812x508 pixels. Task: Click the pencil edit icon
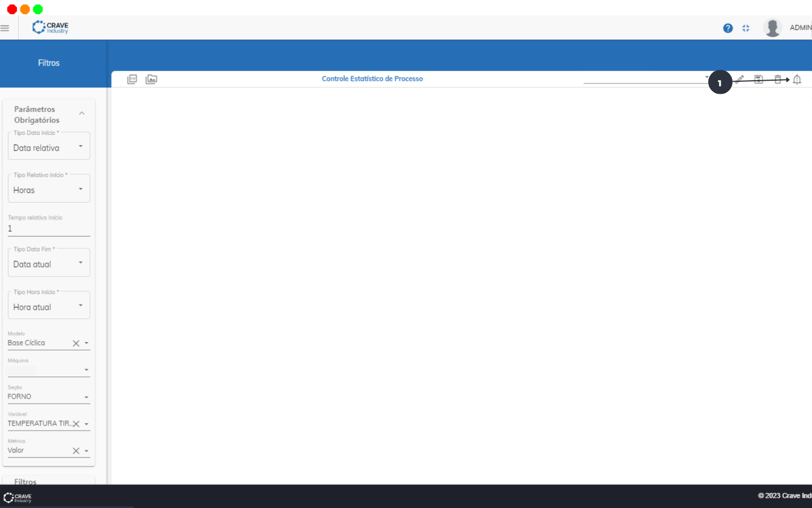tap(740, 80)
